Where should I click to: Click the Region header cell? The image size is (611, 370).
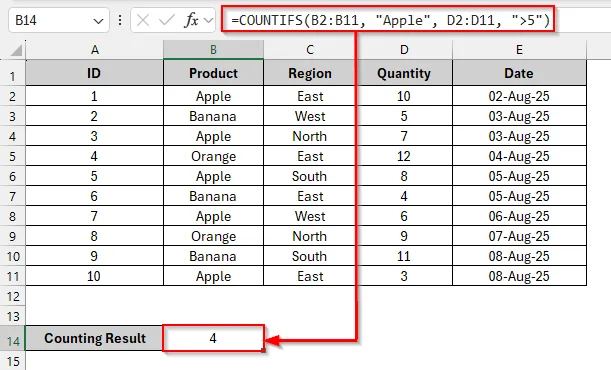[310, 73]
